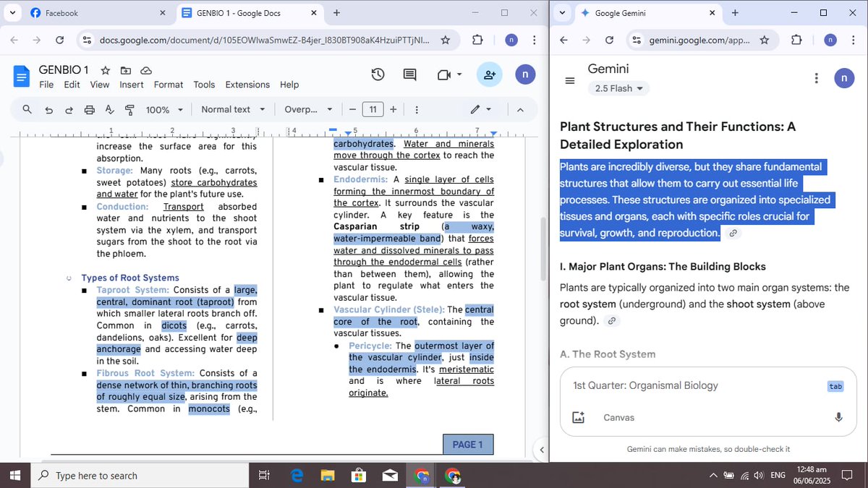
Task: Click the Share people icon in Docs
Action: pyautogui.click(x=490, y=74)
